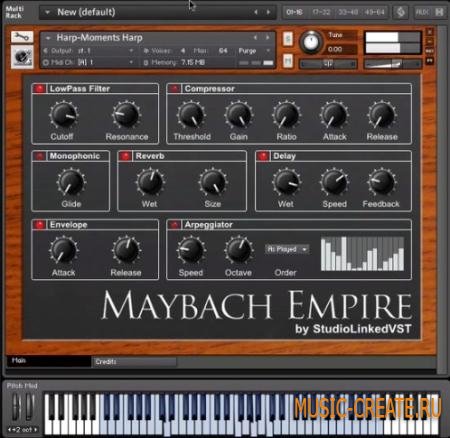Load next instrument preset arrow
The width and height of the screenshot is (450, 438).
[267, 38]
